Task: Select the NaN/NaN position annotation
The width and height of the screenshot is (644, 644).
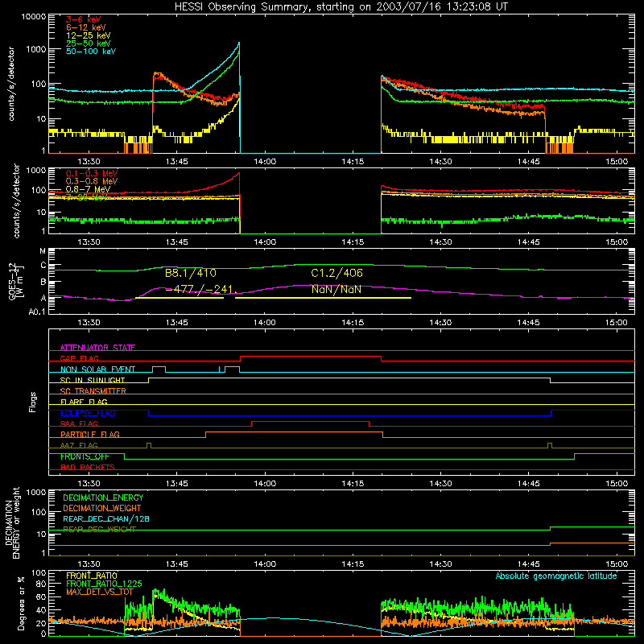Action: click(336, 290)
